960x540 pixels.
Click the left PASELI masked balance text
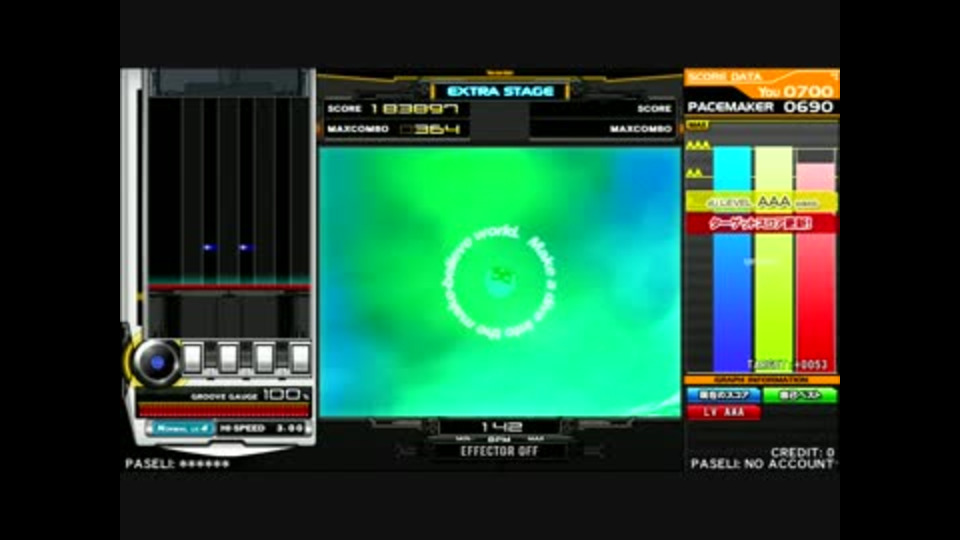pos(178,464)
